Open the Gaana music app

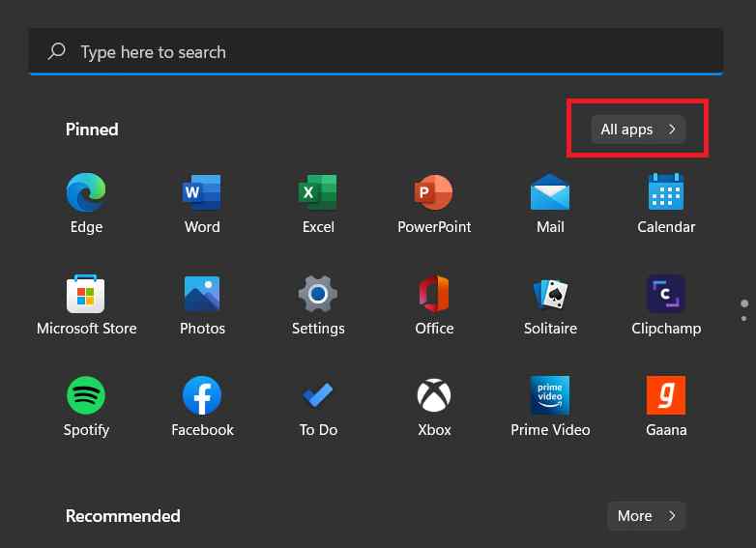(666, 395)
